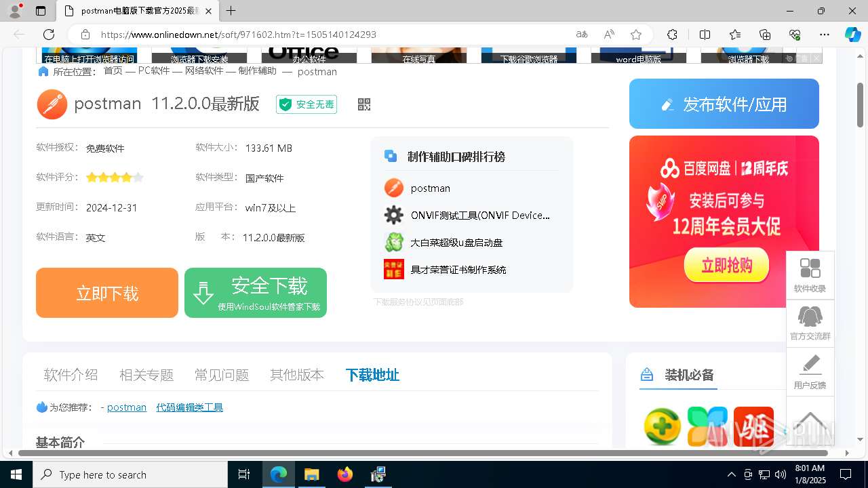Open the colorful blocks app icon
The image size is (868, 488).
[707, 426]
